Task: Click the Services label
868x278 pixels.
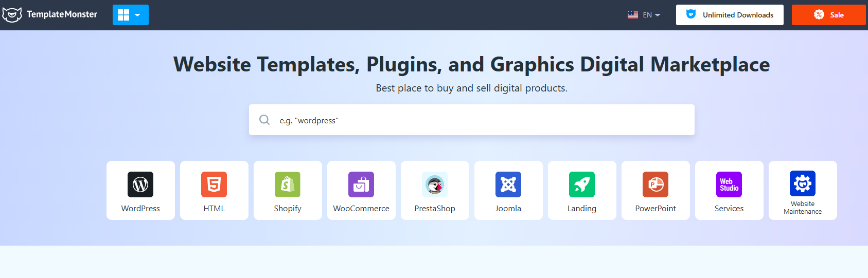Action: point(729,209)
